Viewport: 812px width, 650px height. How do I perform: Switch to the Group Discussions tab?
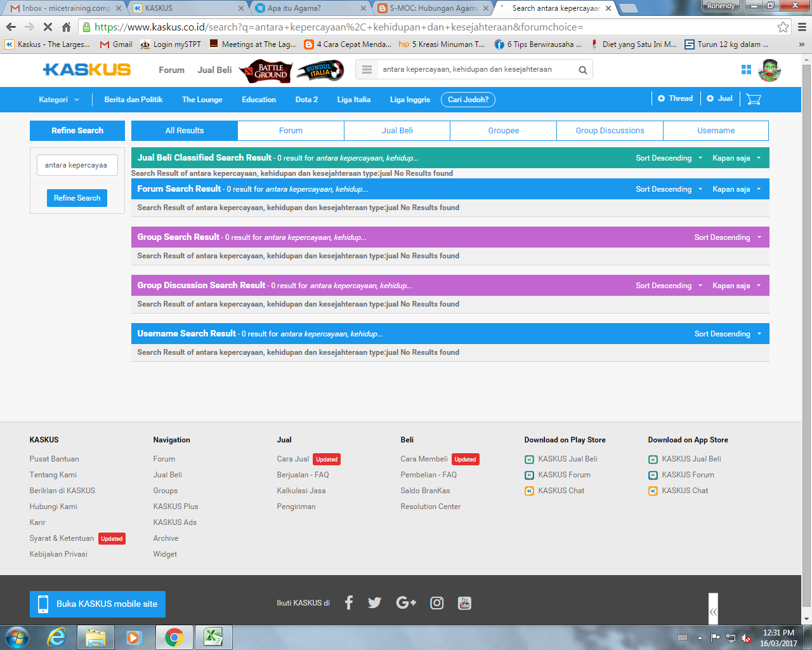tap(610, 131)
